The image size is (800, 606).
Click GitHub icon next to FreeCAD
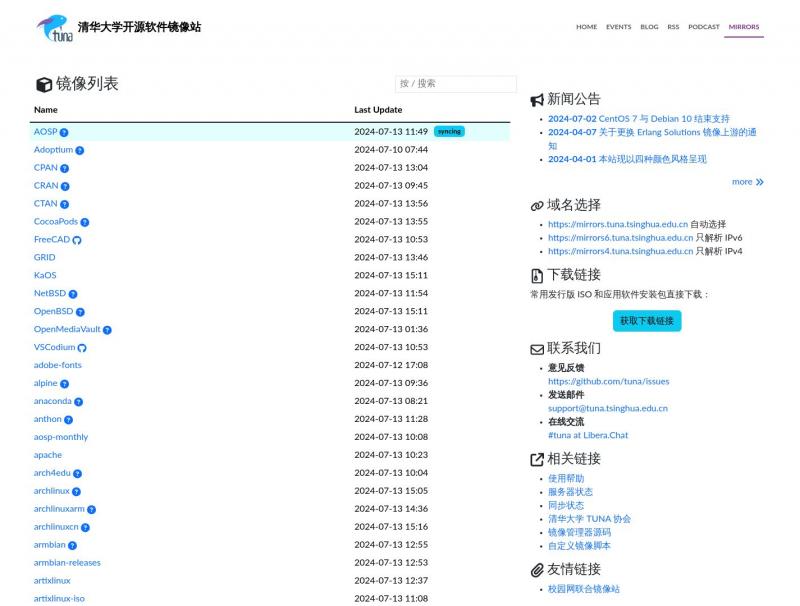pos(77,240)
